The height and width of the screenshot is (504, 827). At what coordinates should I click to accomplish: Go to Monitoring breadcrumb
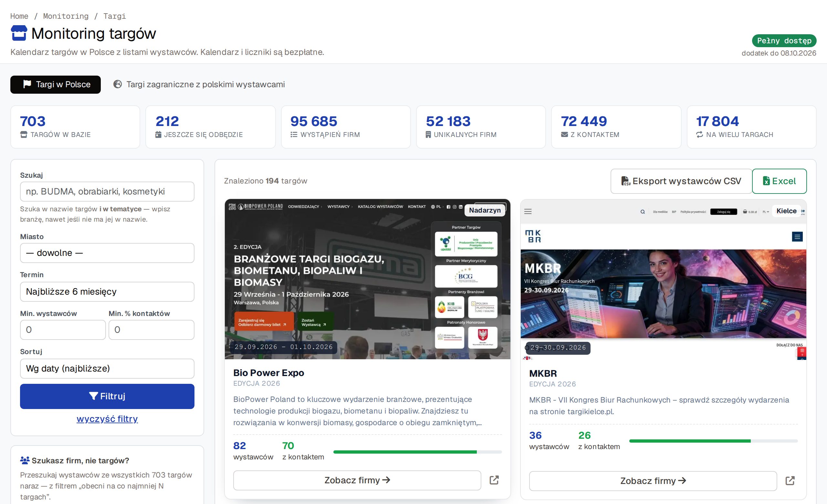[x=66, y=16]
